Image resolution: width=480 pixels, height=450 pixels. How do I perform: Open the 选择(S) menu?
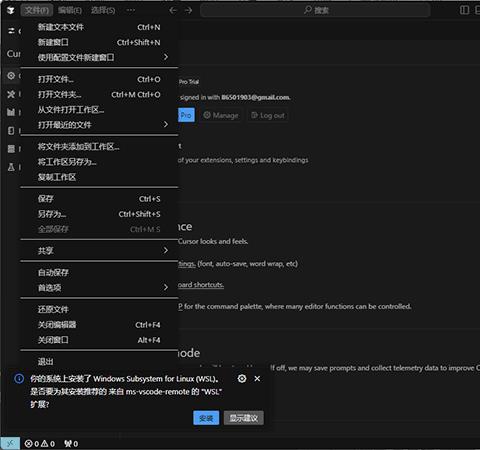103,10
